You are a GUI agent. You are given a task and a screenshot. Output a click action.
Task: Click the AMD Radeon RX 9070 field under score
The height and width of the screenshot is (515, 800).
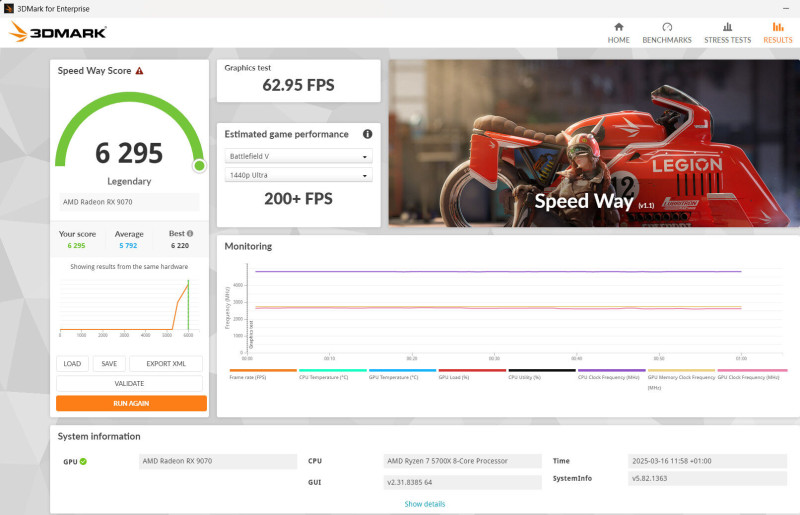(129, 202)
